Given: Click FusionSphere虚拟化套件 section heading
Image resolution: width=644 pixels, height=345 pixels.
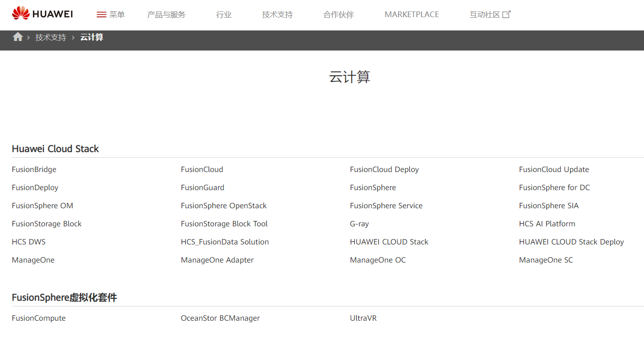Looking at the screenshot, I should click(64, 298).
